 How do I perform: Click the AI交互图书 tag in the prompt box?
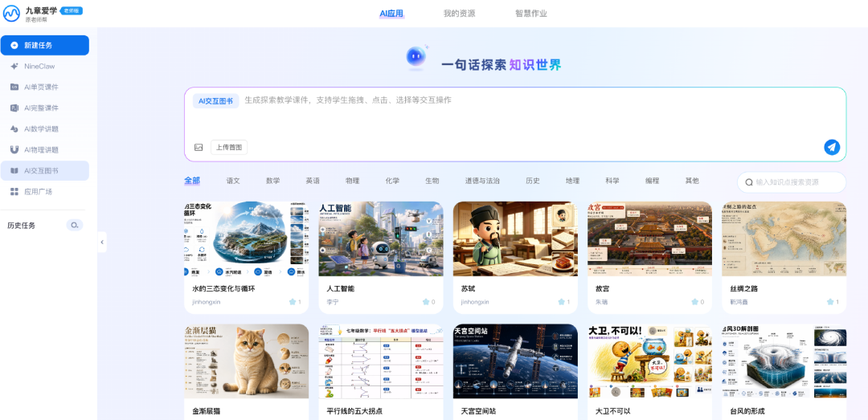tap(216, 100)
